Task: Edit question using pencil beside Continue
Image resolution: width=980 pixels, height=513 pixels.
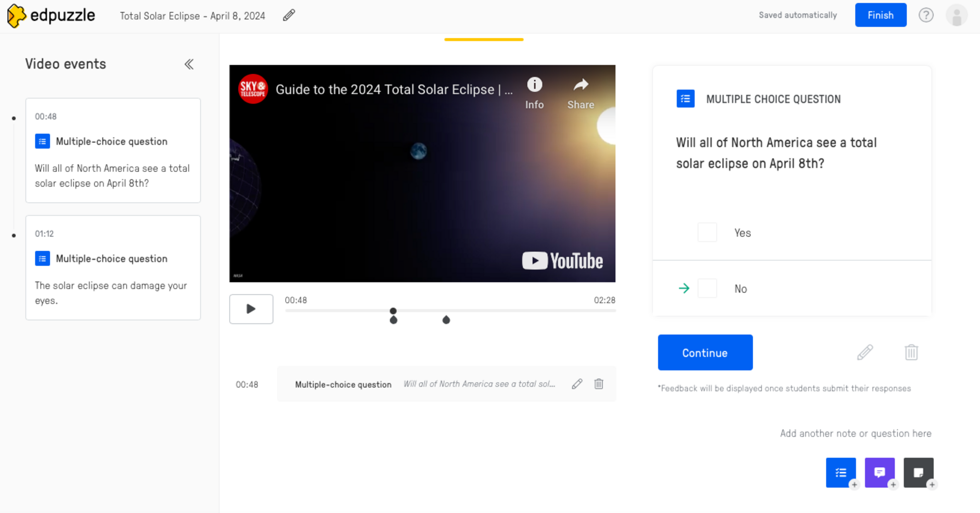Action: [x=865, y=353]
